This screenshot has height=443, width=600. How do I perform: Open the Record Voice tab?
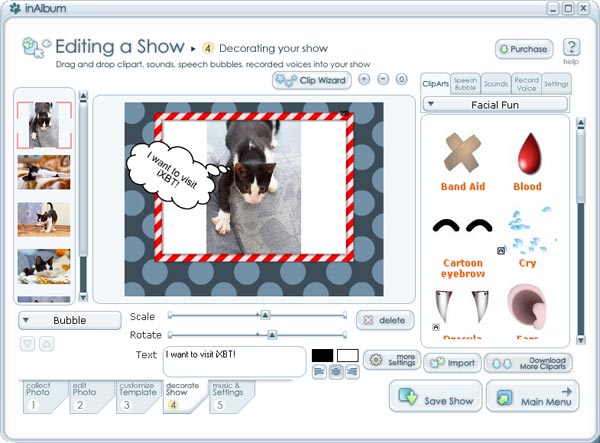point(526,84)
